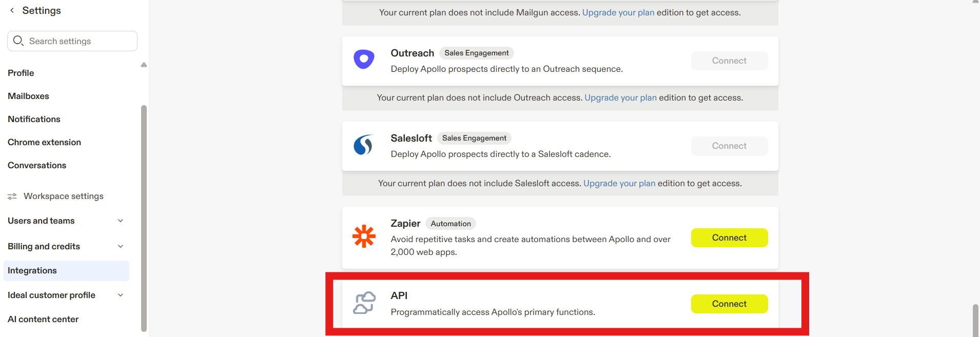Click the Outreach logo icon
The height and width of the screenshot is (337, 980).
pos(364,60)
